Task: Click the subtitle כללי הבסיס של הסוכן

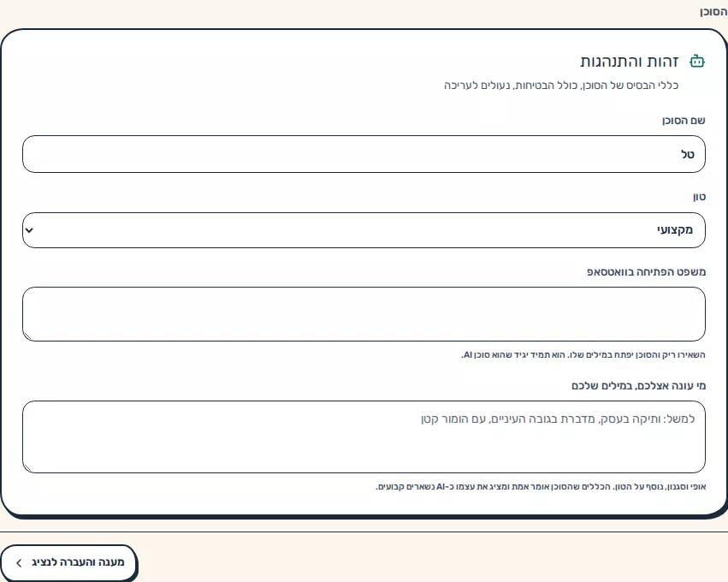Action: (561, 86)
